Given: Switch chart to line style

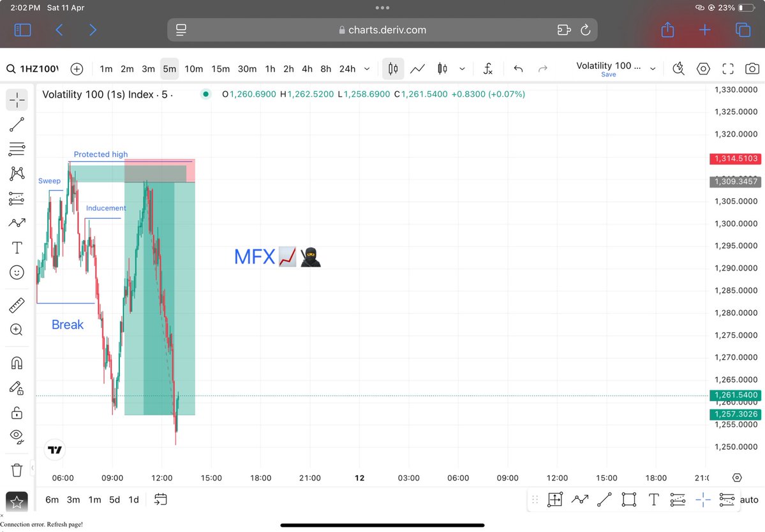Looking at the screenshot, I should [417, 69].
